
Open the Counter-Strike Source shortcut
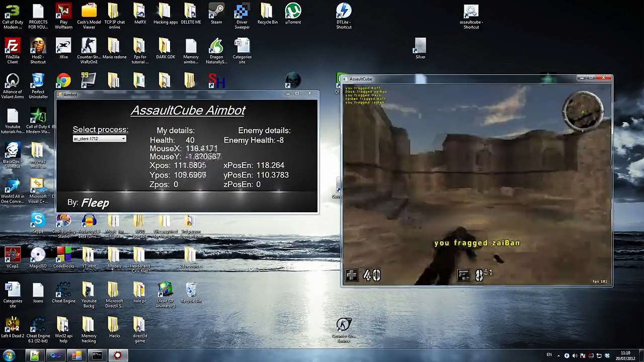pos(344,330)
